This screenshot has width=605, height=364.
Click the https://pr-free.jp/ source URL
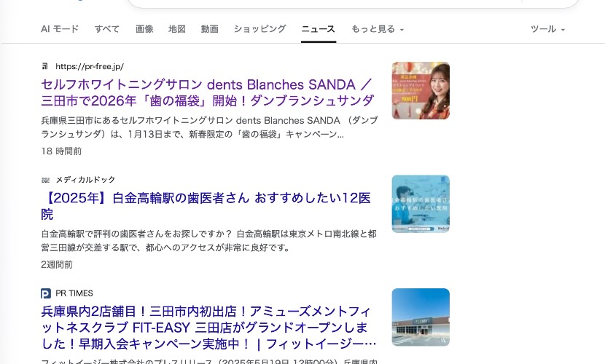click(90, 66)
